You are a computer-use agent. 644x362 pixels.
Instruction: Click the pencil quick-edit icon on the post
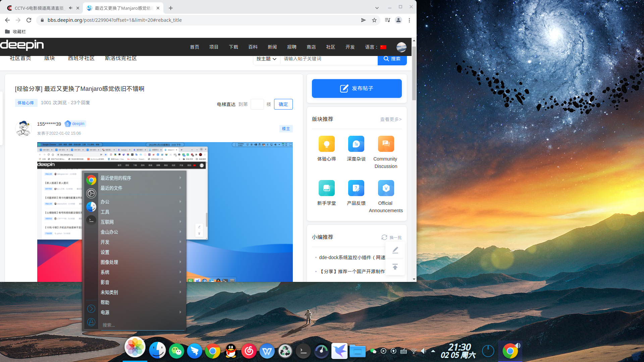click(395, 250)
